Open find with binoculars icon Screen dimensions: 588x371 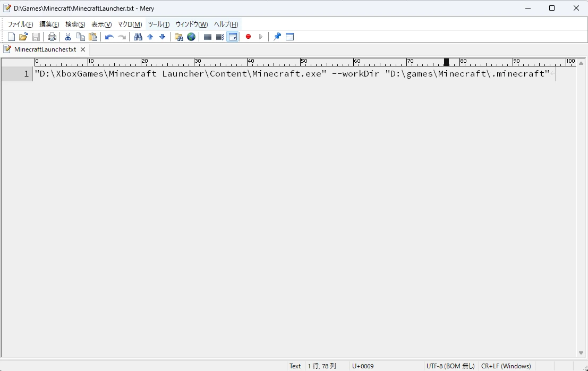click(x=138, y=37)
